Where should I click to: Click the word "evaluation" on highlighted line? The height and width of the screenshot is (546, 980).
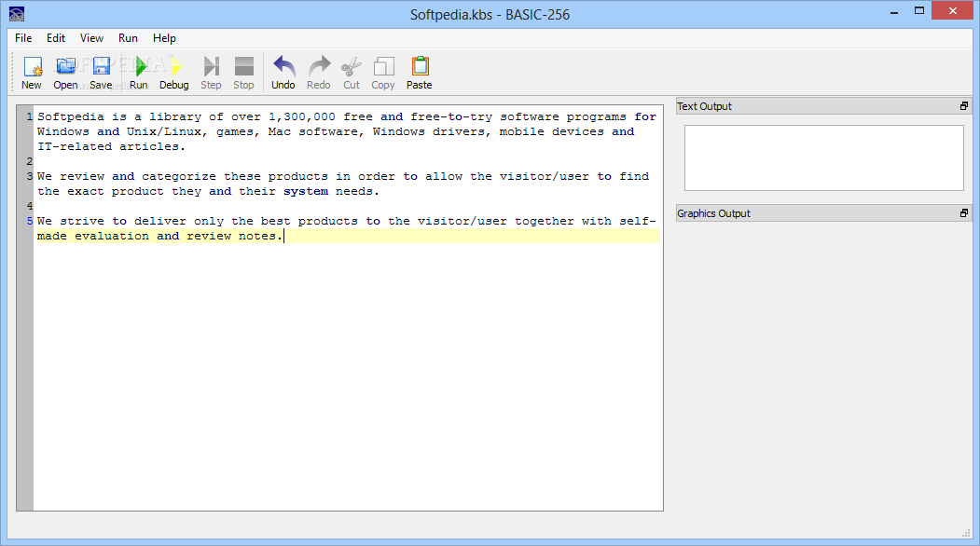pos(112,236)
